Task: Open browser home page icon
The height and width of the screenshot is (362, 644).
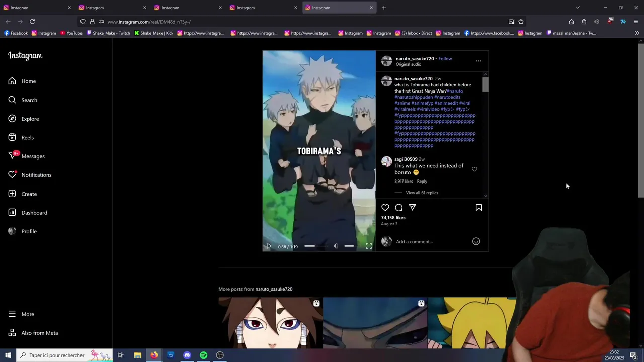Action: pos(571,22)
